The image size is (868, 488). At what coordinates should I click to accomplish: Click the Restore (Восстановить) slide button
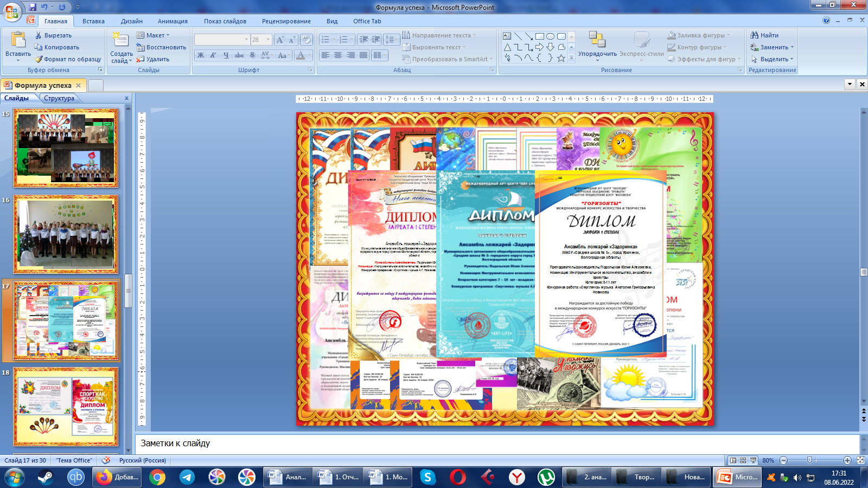coord(161,47)
